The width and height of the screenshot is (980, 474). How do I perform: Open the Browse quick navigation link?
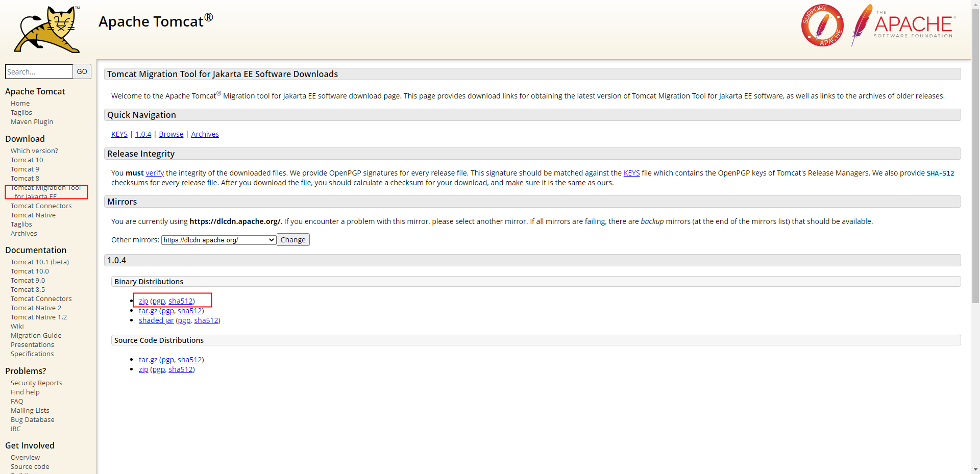(171, 134)
